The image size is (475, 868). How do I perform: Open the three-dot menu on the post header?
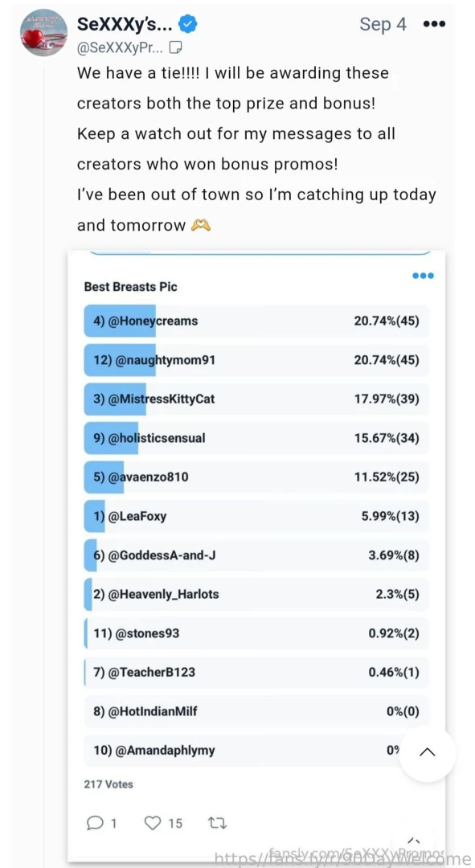coord(434,23)
